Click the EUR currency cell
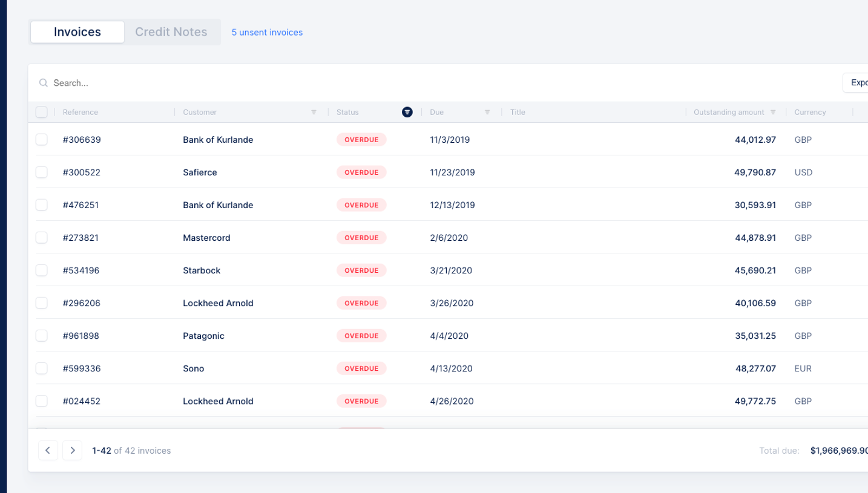Image resolution: width=868 pixels, height=493 pixels. click(x=803, y=368)
